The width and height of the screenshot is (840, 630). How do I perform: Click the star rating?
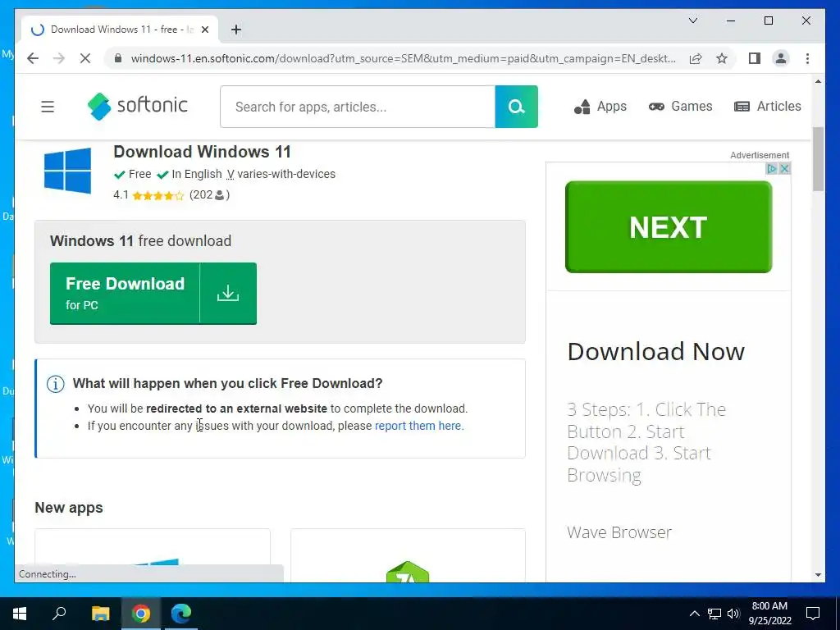click(x=158, y=195)
